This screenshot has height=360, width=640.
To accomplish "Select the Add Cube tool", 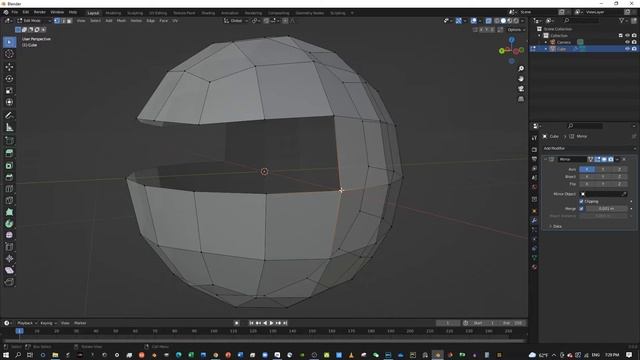I will point(9,141).
